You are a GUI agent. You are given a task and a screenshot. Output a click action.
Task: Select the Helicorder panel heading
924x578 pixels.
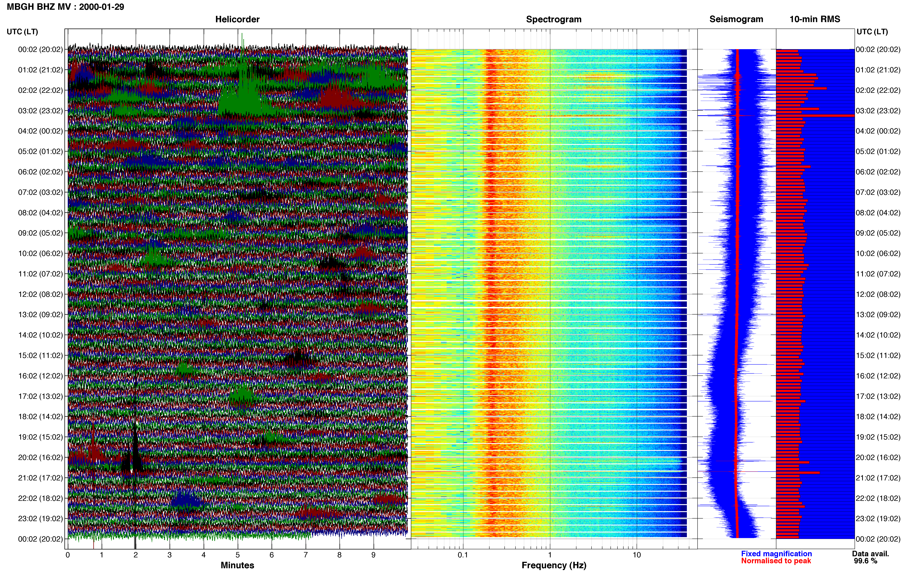point(237,19)
